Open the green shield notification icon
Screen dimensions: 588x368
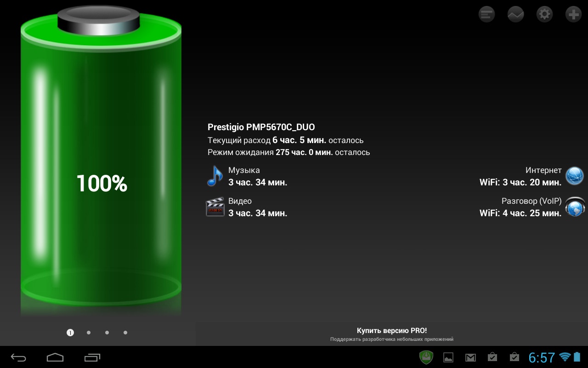coord(426,357)
